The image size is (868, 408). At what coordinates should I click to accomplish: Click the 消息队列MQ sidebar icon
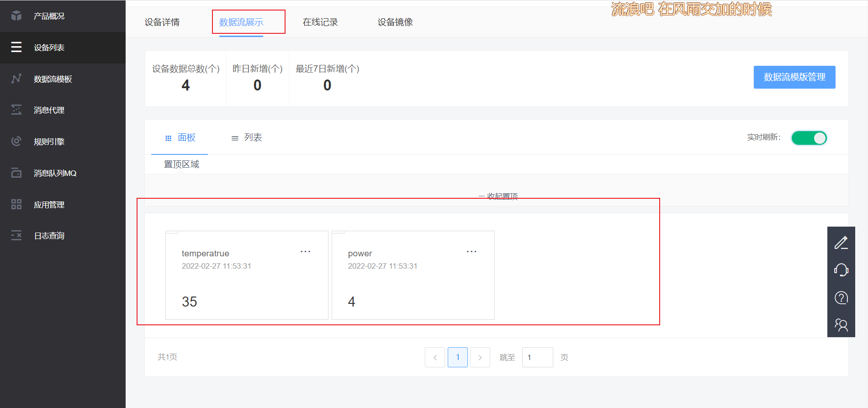click(16, 173)
